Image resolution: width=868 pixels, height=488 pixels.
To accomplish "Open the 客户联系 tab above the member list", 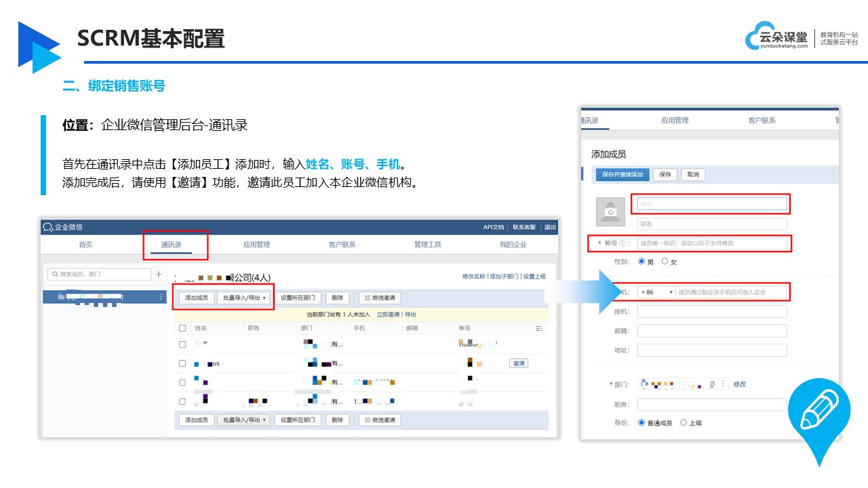I will click(x=342, y=245).
